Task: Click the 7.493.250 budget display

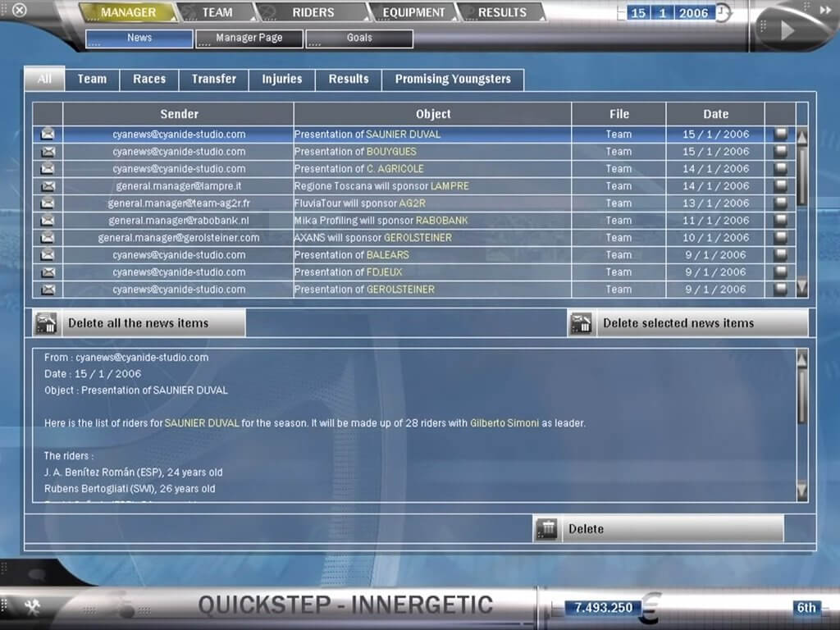Action: tap(603, 608)
